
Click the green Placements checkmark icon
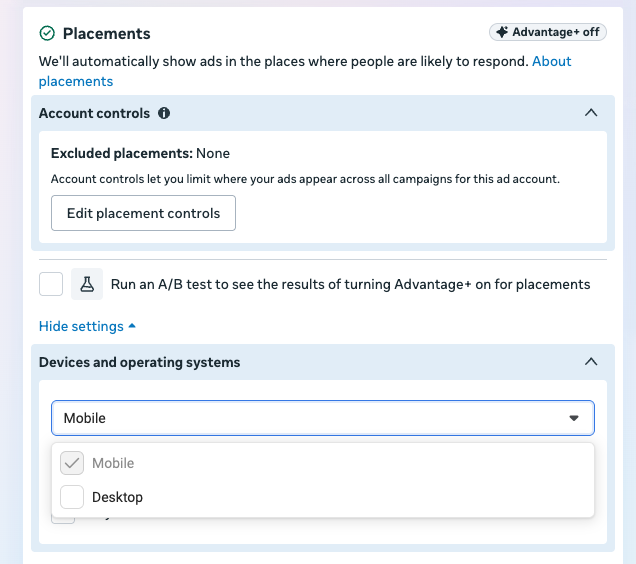(47, 33)
